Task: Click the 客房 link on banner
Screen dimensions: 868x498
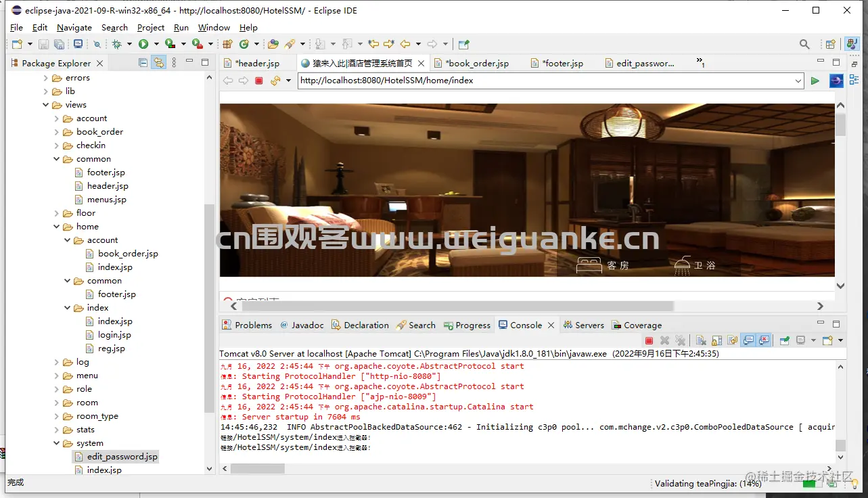Action: coord(603,265)
